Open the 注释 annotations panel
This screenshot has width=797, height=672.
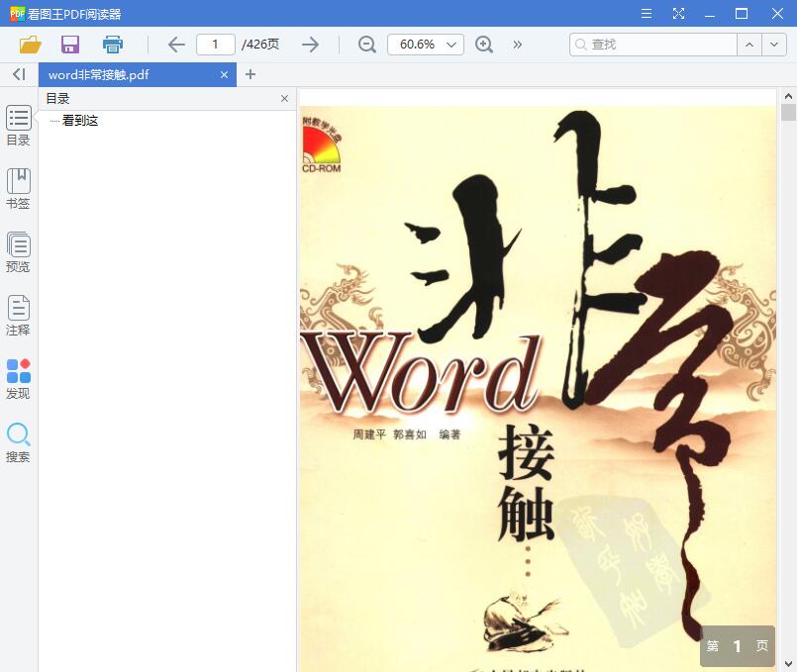pos(18,316)
